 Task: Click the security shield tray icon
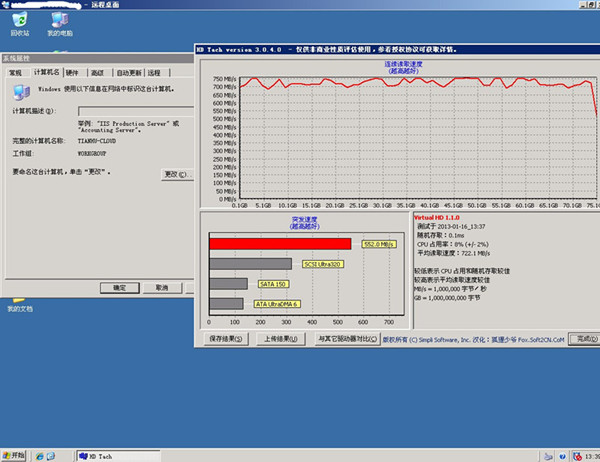(577, 456)
